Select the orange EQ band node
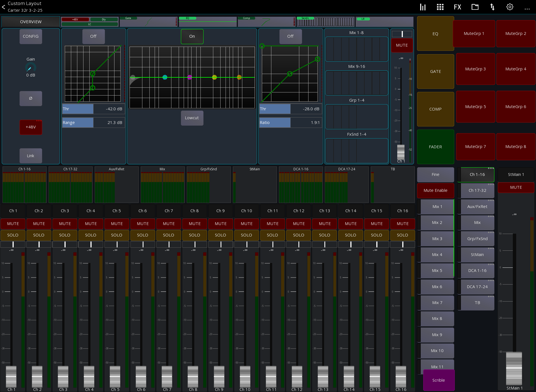The image size is (536, 392). [x=239, y=77]
